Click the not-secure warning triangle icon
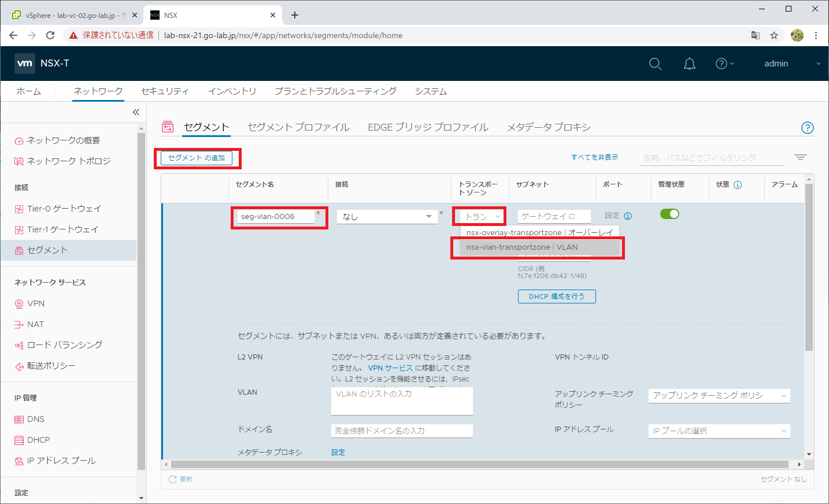The height and width of the screenshot is (504, 829). (x=73, y=35)
